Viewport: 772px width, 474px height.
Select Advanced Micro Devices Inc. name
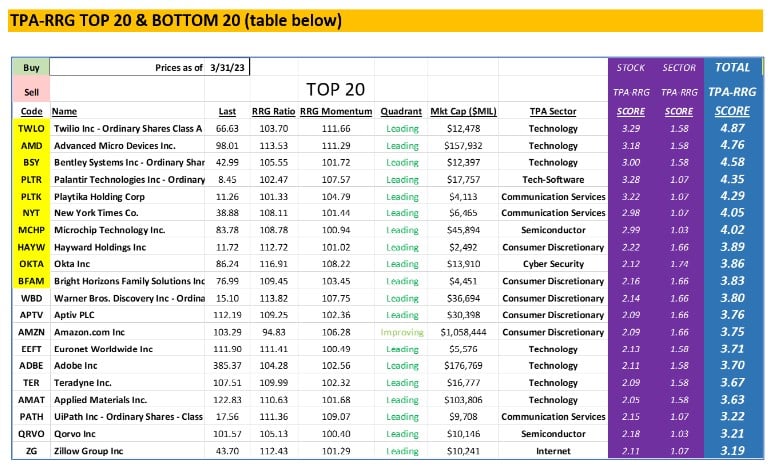click(x=115, y=146)
